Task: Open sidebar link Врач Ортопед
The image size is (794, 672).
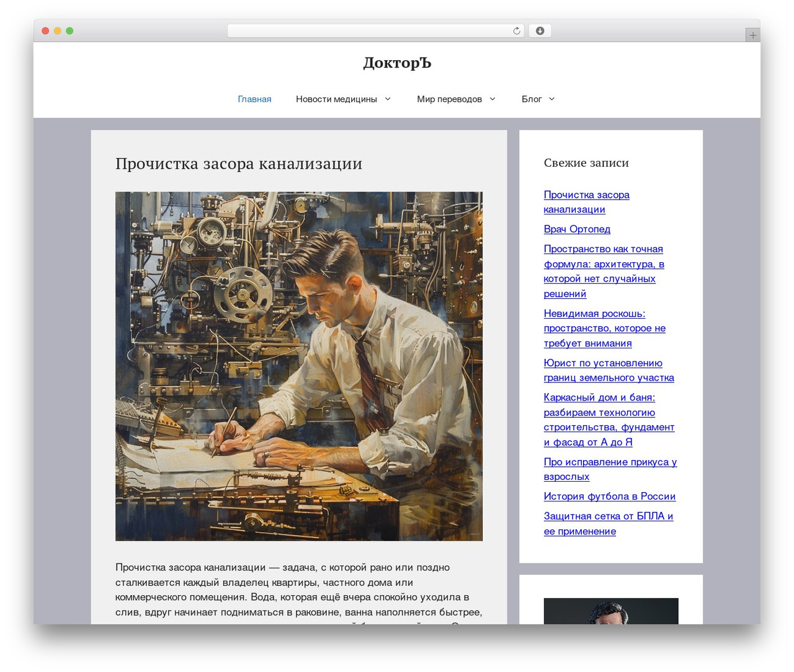Action: coord(577,229)
